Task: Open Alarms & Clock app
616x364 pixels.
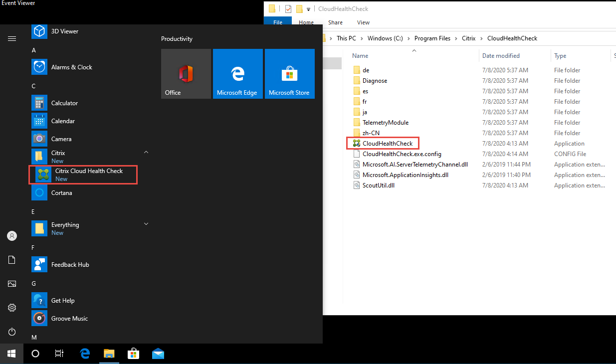Action: point(71,67)
